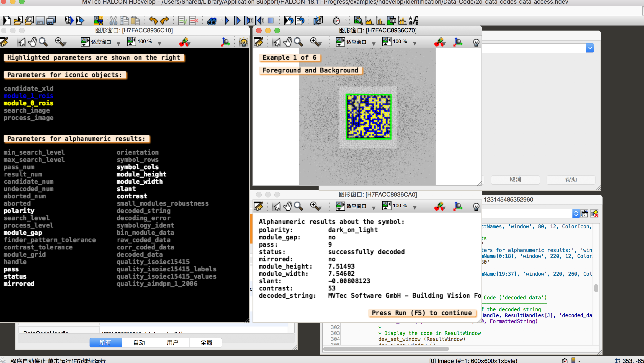Open the stopwatch Profiler icon
644x363 pixels.
coord(336,21)
